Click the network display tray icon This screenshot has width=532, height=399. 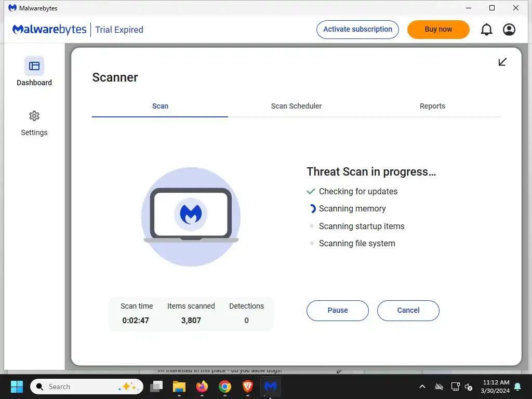[x=455, y=387]
